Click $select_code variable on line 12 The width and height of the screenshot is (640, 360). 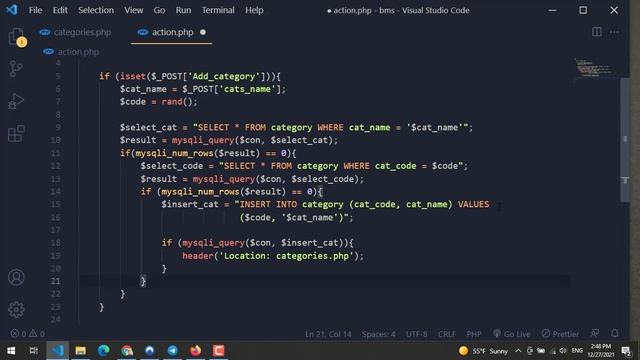click(x=172, y=166)
